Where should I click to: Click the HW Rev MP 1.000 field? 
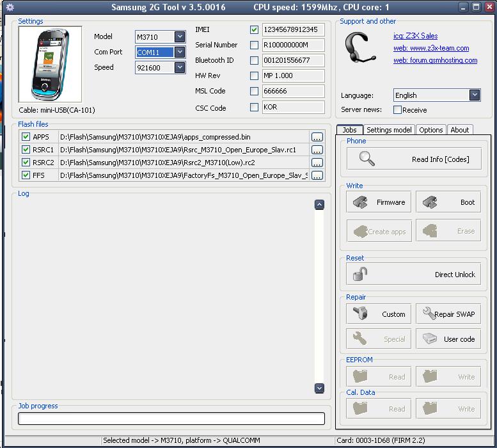[293, 76]
